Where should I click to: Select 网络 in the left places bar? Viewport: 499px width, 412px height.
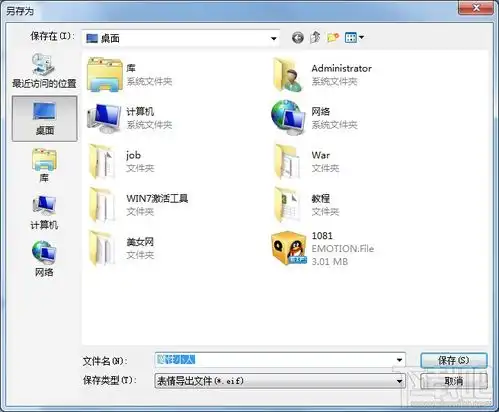click(44, 258)
